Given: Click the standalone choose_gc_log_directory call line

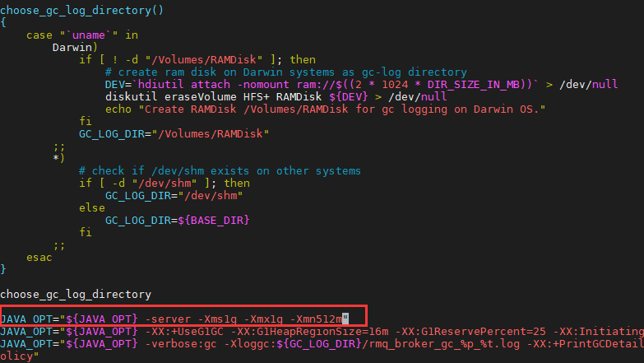Looking at the screenshot, I should pos(76,294).
